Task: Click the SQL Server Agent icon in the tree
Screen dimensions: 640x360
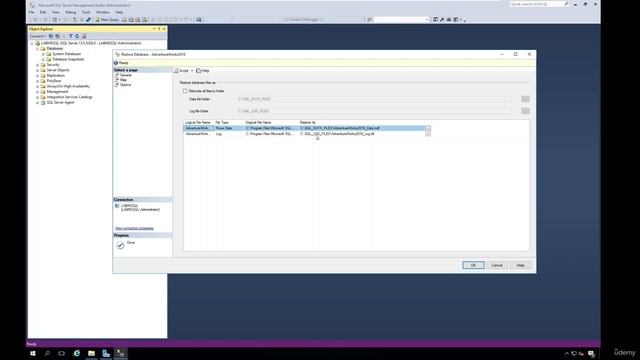Action: (x=43, y=102)
